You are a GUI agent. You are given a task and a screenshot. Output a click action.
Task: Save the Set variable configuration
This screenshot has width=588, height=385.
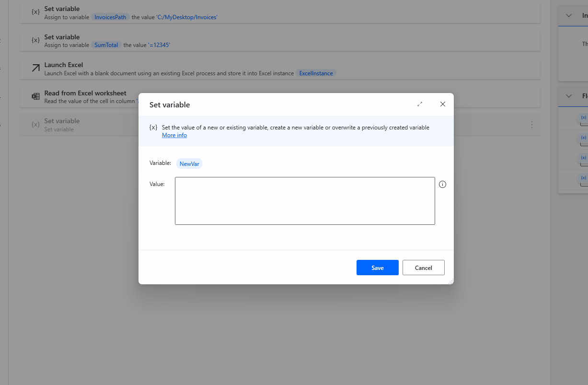(x=377, y=268)
